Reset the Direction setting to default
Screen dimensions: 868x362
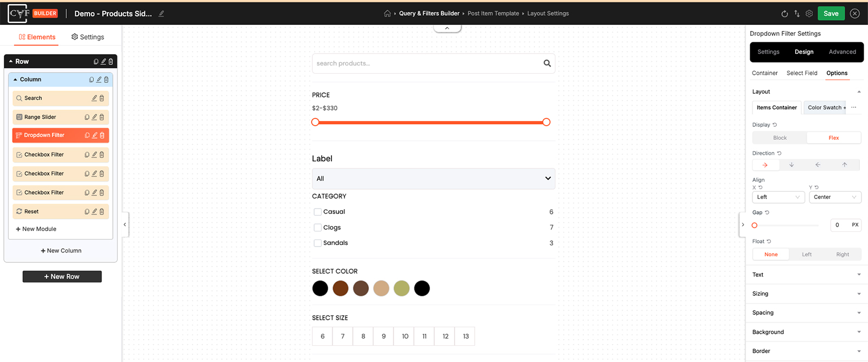click(x=779, y=153)
